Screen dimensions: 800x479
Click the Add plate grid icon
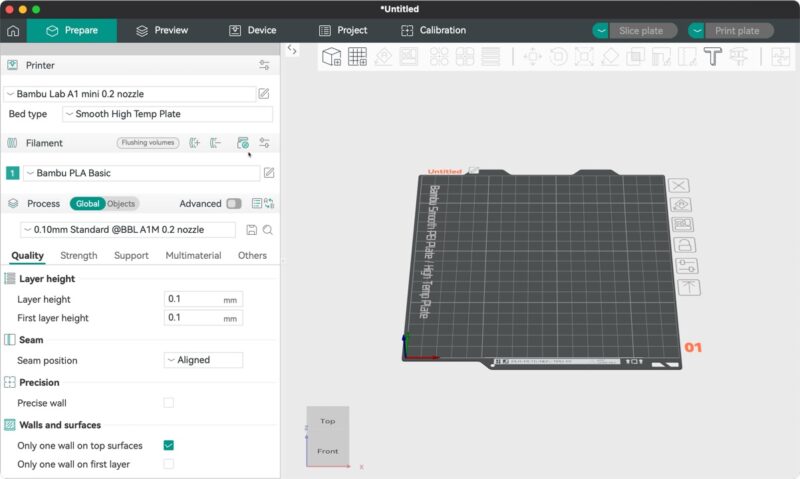click(x=357, y=57)
